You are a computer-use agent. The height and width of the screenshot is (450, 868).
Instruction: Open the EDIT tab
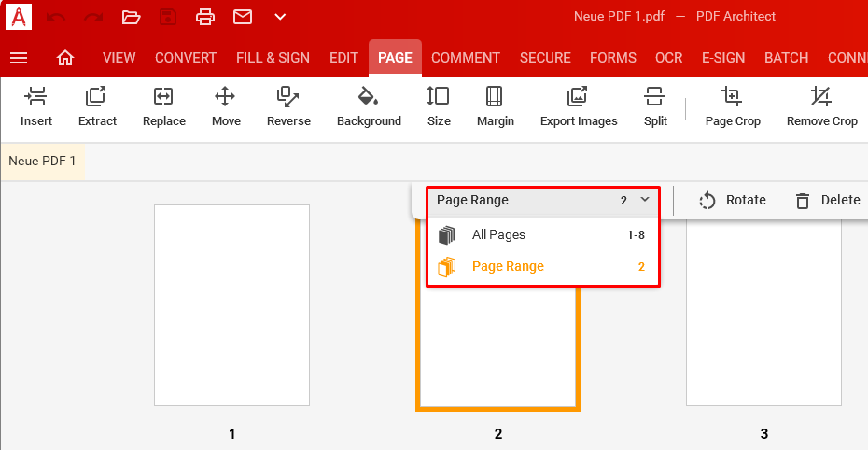click(343, 58)
